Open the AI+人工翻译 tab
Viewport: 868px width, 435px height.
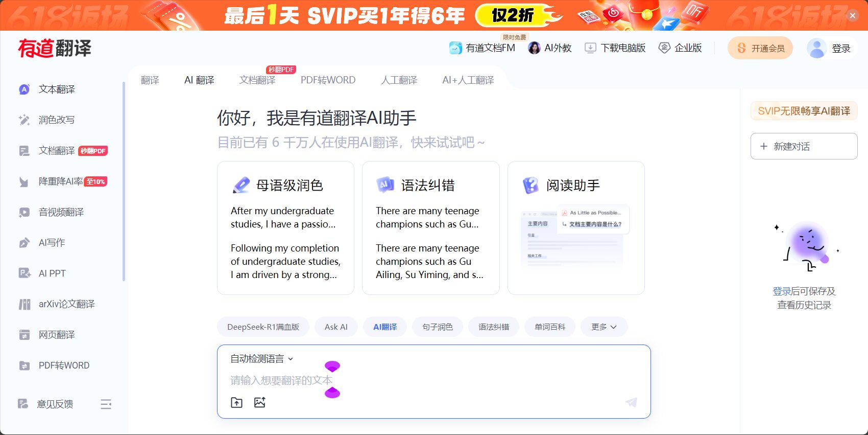click(x=468, y=80)
